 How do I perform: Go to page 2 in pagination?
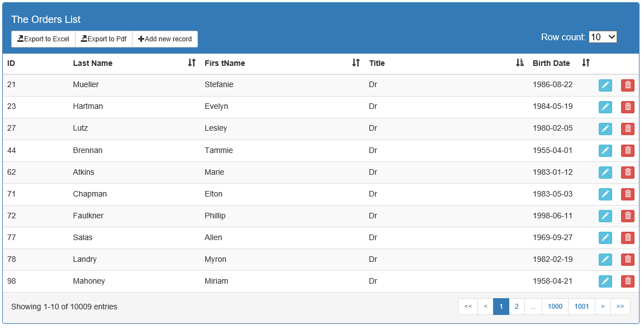point(517,307)
